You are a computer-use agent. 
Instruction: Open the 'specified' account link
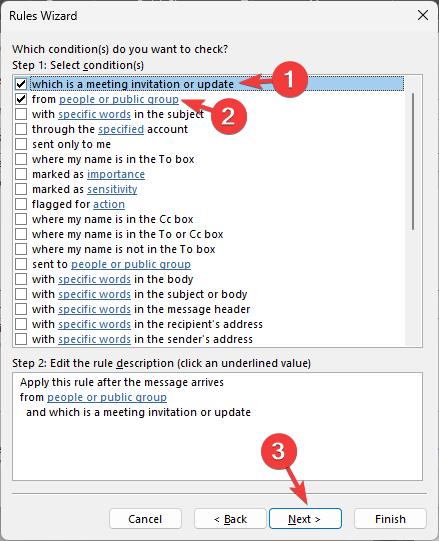click(x=121, y=129)
